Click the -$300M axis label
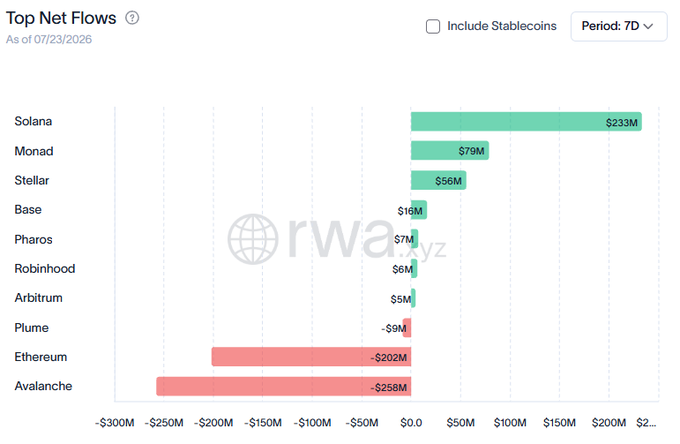 [114, 423]
